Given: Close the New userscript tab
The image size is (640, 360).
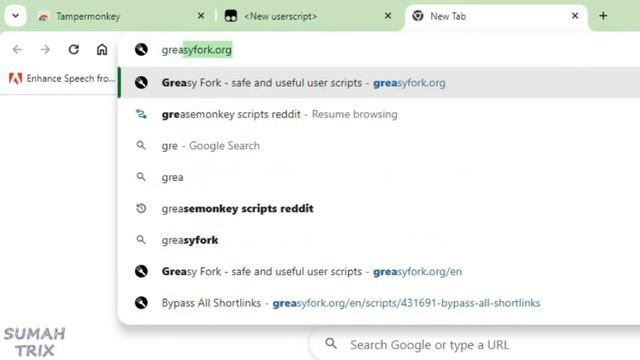Looking at the screenshot, I should pos(388,16).
